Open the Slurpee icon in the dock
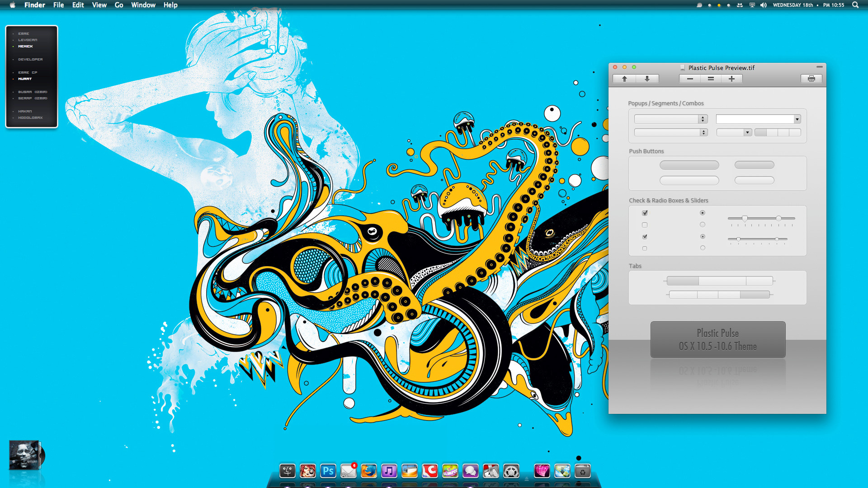 point(450,471)
